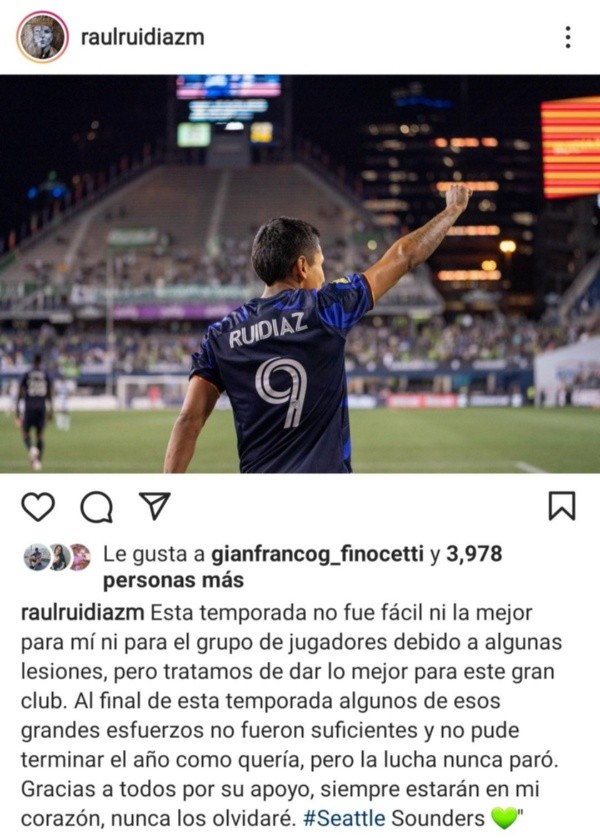Tap the first liker avatar thumbnail
This screenshot has height=838, width=600.
pyautogui.click(x=37, y=557)
